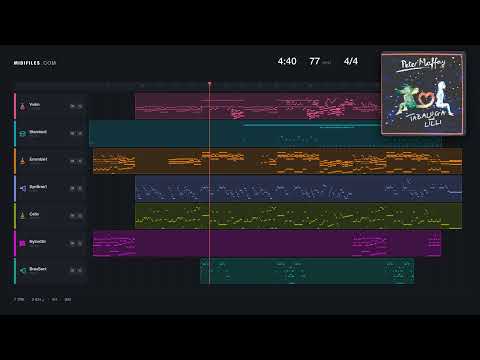Mute the bottom green track
Image resolution: width=480 pixels, height=360 pixels.
[72, 270]
